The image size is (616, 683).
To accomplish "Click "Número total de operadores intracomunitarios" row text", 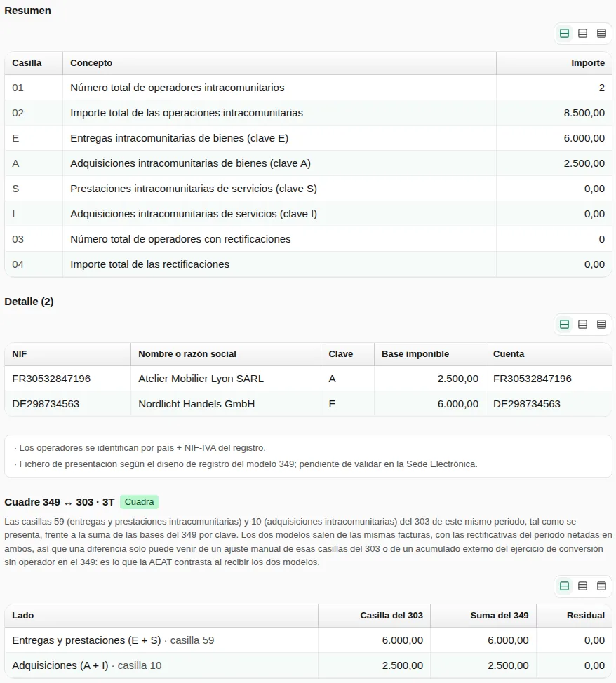I will [177, 88].
